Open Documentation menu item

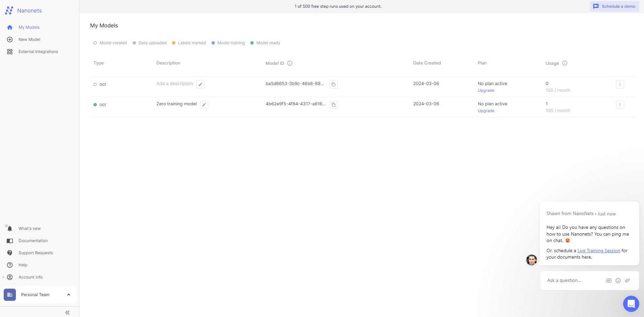coord(33,241)
